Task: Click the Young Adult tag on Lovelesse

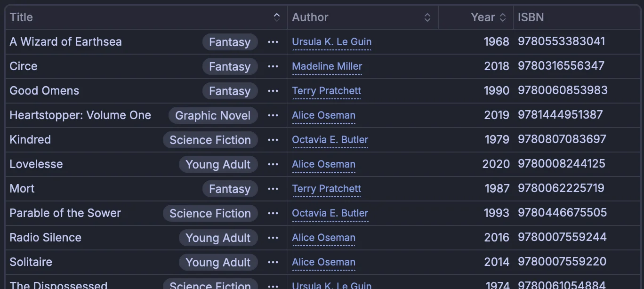Action: 218,164
